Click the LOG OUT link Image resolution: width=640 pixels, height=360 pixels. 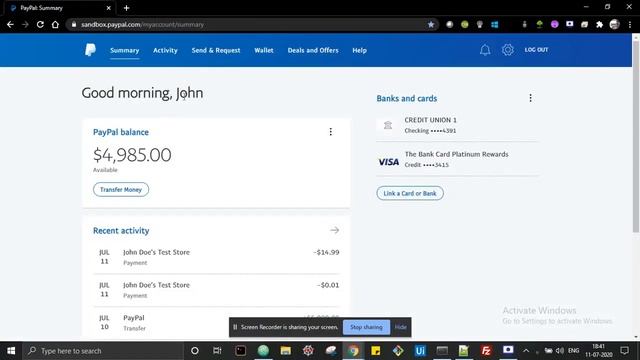(536, 50)
